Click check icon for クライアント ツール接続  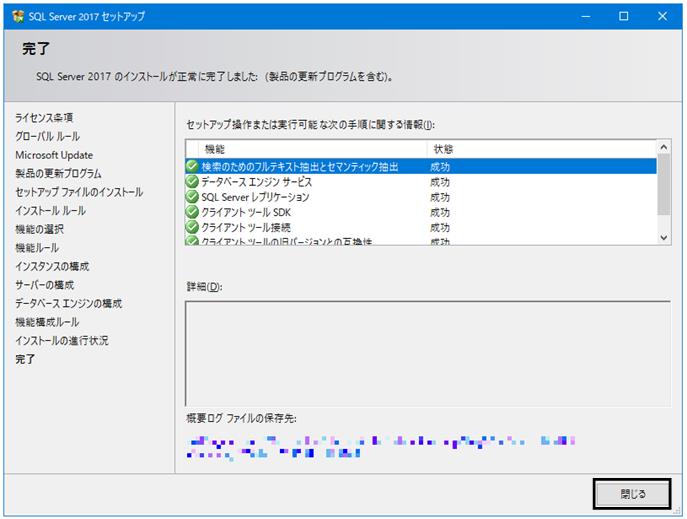[192, 227]
